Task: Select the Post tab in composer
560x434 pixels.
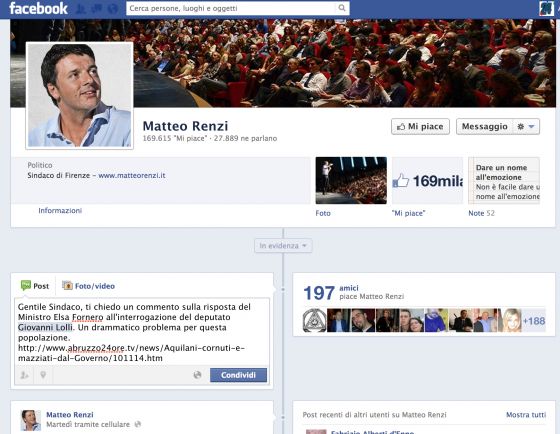Action: (x=35, y=286)
